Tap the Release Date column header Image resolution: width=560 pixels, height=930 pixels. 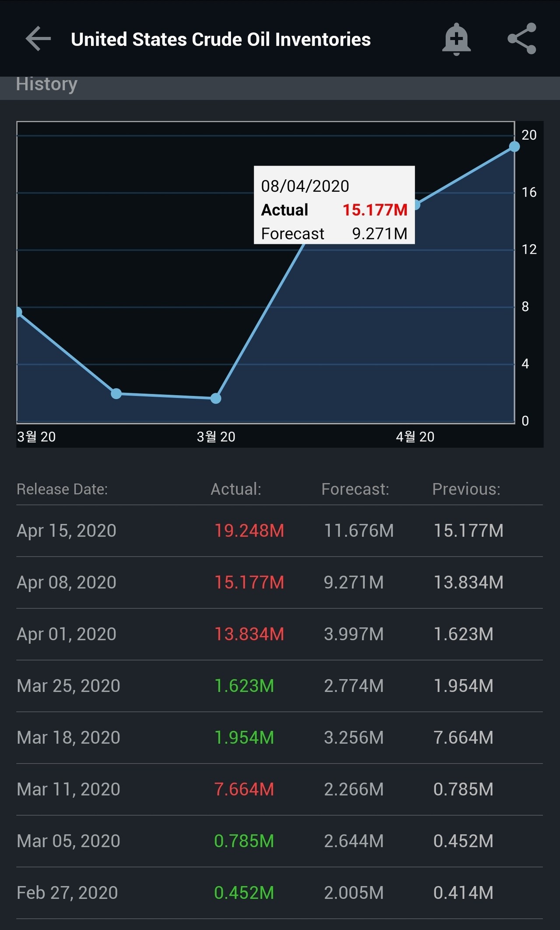tap(62, 489)
